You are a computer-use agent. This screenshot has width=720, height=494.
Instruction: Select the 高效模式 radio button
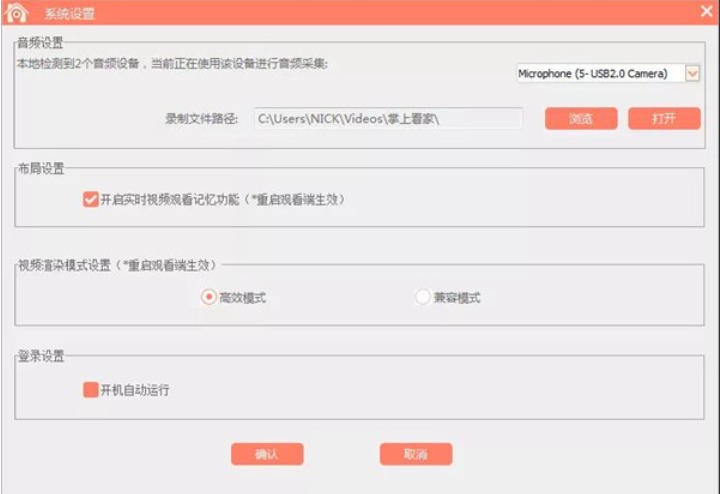[x=208, y=297]
